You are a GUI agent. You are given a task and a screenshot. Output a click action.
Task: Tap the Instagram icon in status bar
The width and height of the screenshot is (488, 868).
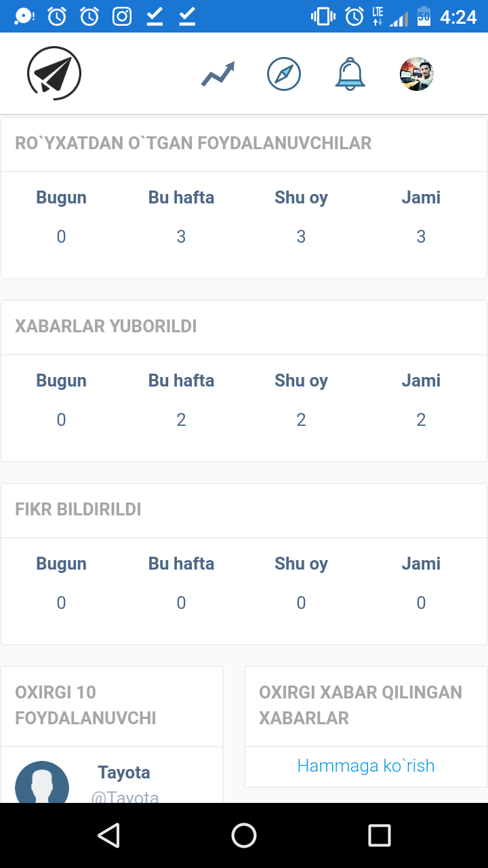coord(122,16)
